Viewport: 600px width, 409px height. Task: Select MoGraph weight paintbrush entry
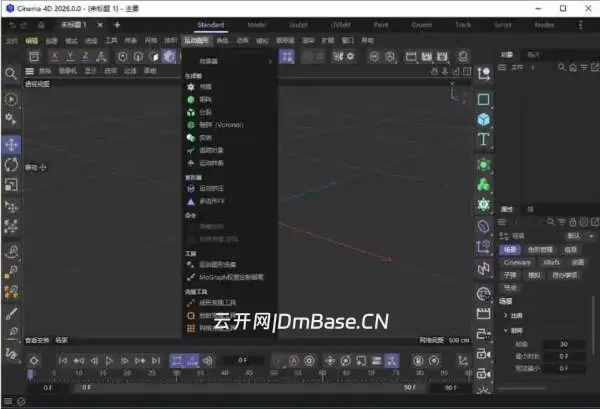pos(231,277)
